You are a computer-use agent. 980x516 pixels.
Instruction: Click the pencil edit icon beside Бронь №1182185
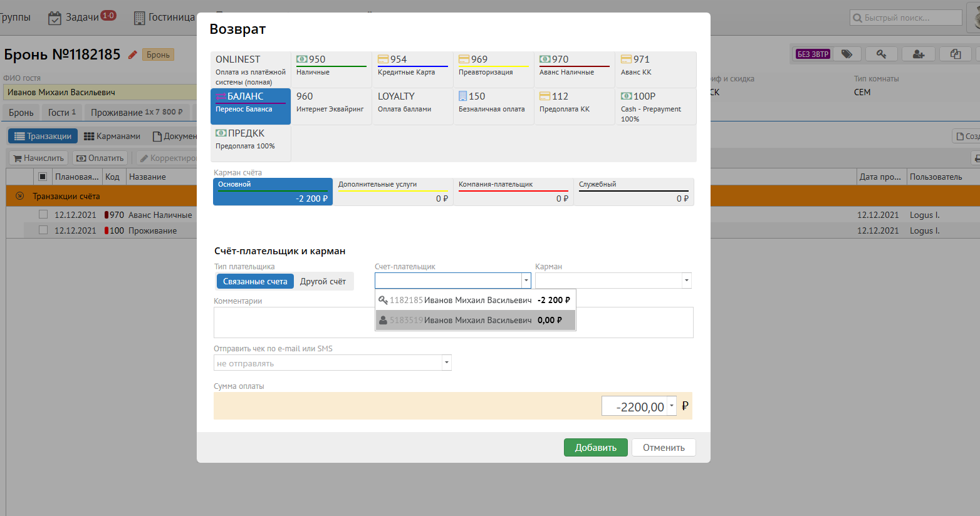click(x=132, y=55)
